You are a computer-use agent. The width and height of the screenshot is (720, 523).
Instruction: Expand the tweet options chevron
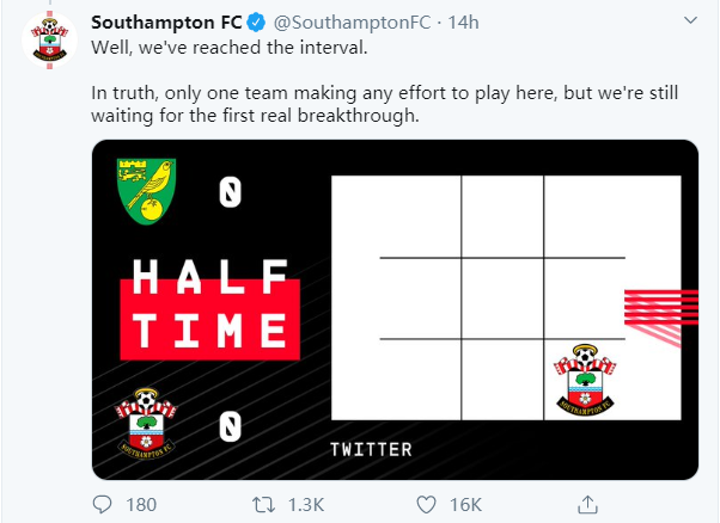(691, 21)
